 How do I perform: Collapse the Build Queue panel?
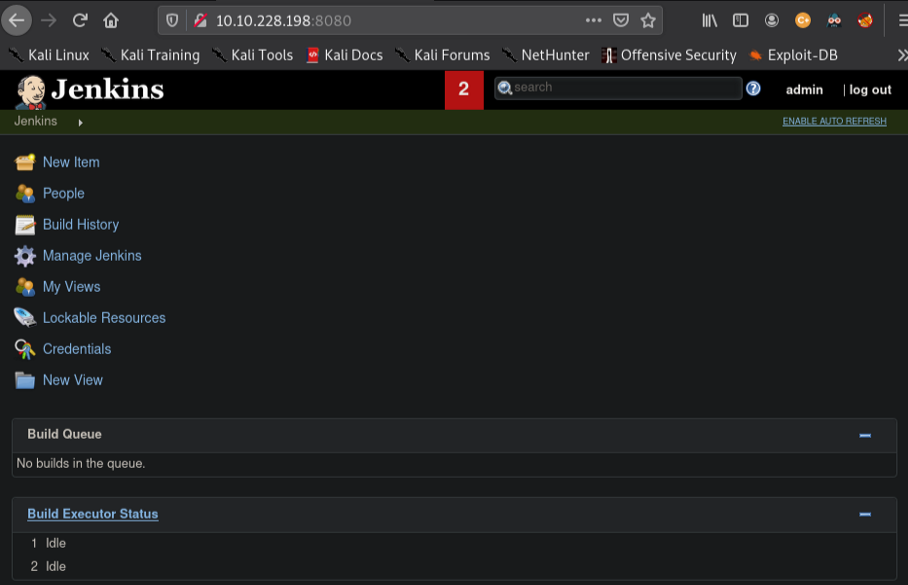[865, 436]
